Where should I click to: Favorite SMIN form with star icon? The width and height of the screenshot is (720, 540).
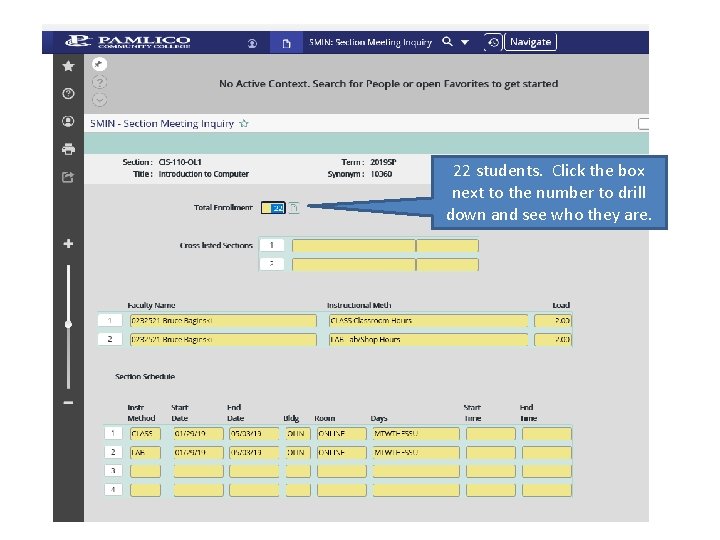(x=244, y=124)
